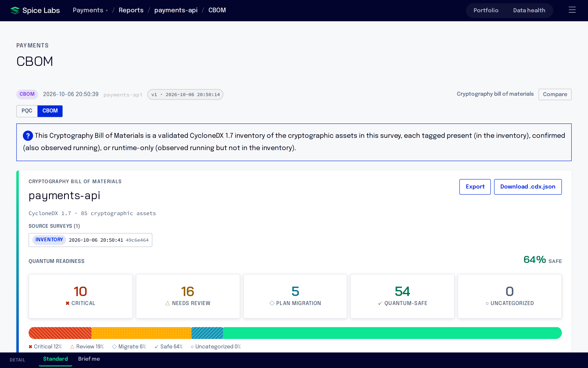Click the green Safe bar segment
The height and width of the screenshot is (368, 588).
click(x=392, y=333)
